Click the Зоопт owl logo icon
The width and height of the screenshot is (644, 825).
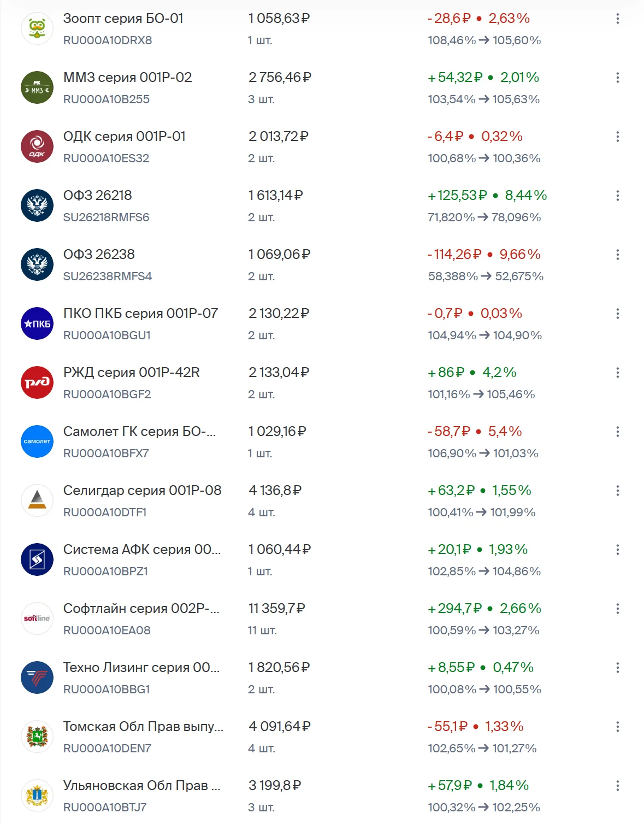37,28
